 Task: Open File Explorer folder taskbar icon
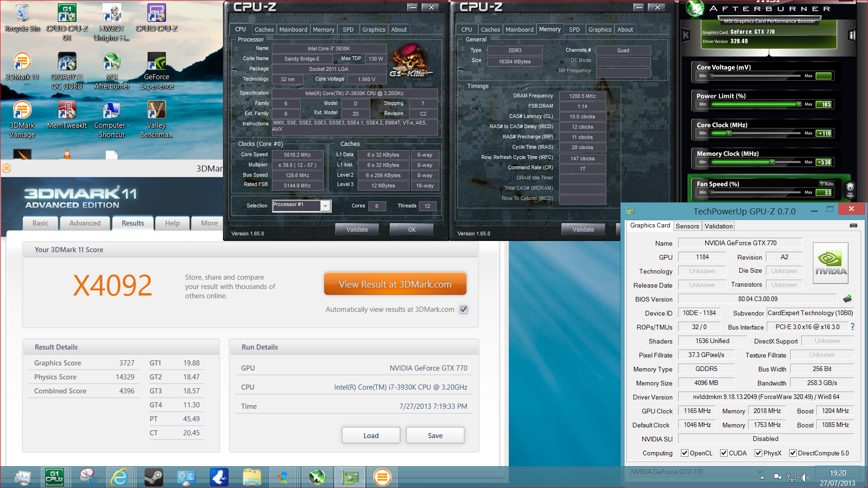pos(251,477)
